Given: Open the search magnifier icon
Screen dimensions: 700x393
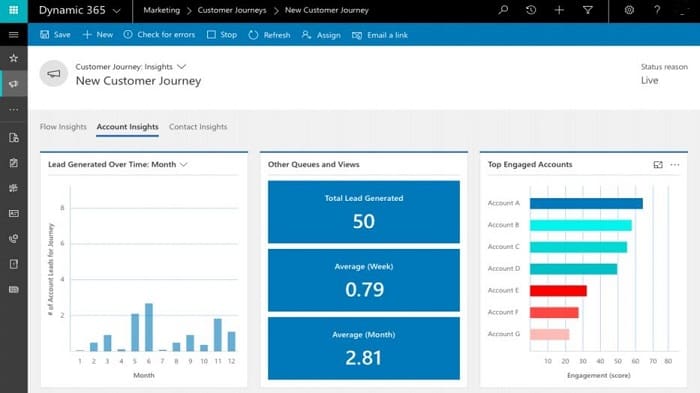Looking at the screenshot, I should pos(503,10).
